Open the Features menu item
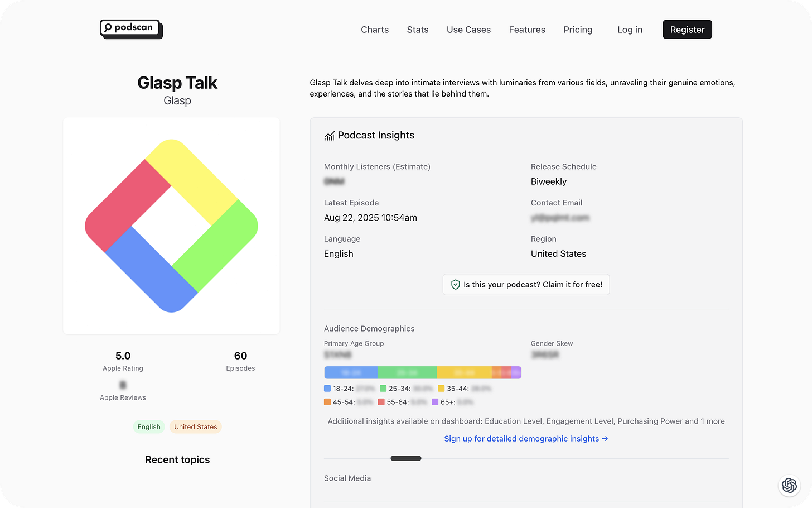The width and height of the screenshot is (812, 508). 527,30
